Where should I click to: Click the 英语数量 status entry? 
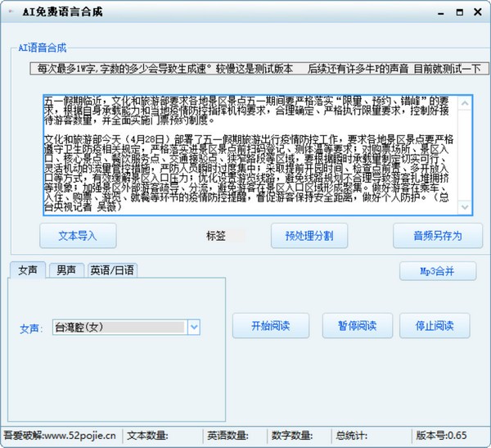(227, 436)
